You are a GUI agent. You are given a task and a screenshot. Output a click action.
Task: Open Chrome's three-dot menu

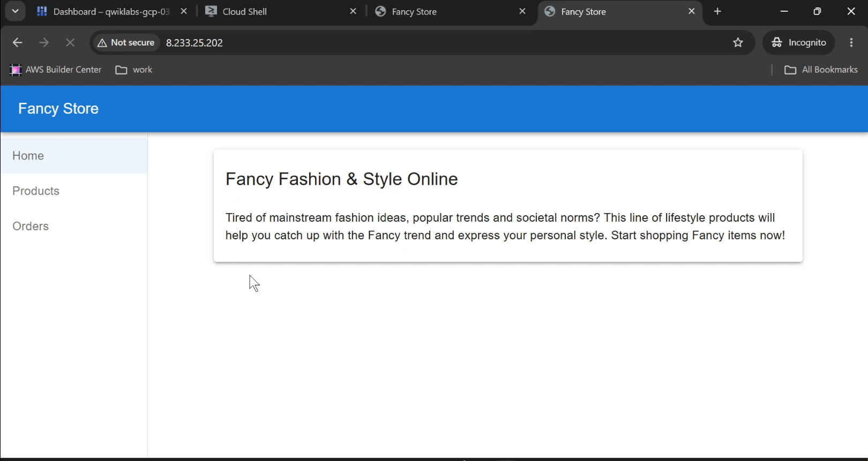click(x=851, y=43)
